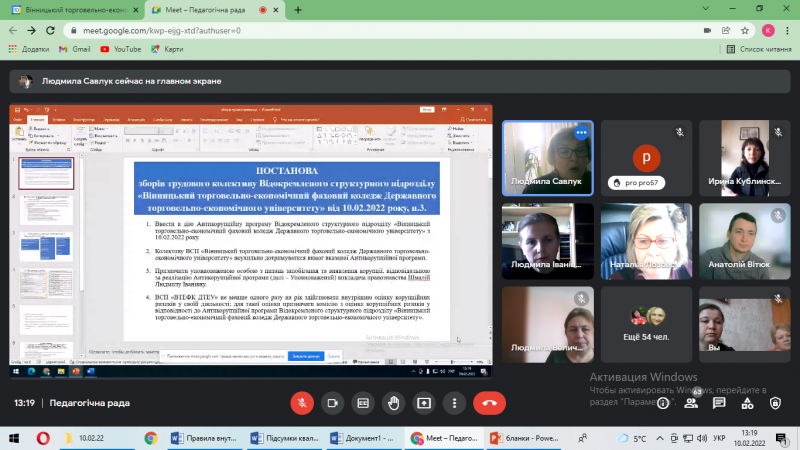
Task: Select the pro pro57 participant tile
Action: [646, 158]
